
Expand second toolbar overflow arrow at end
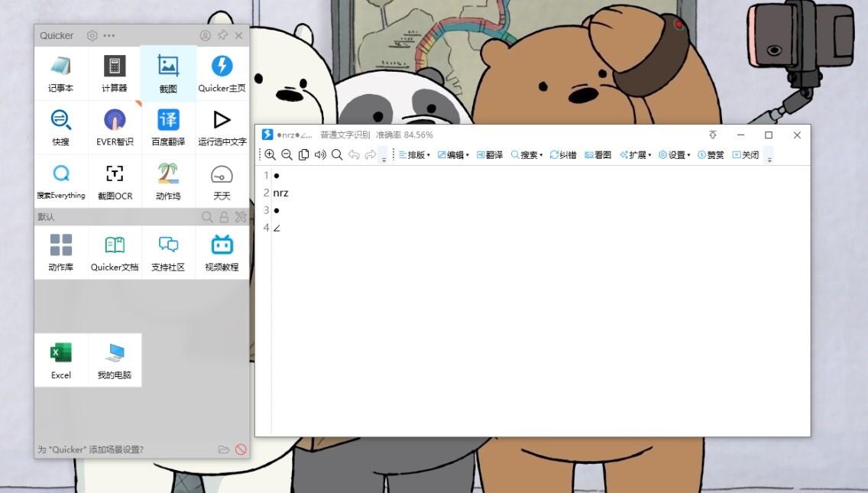[769, 155]
